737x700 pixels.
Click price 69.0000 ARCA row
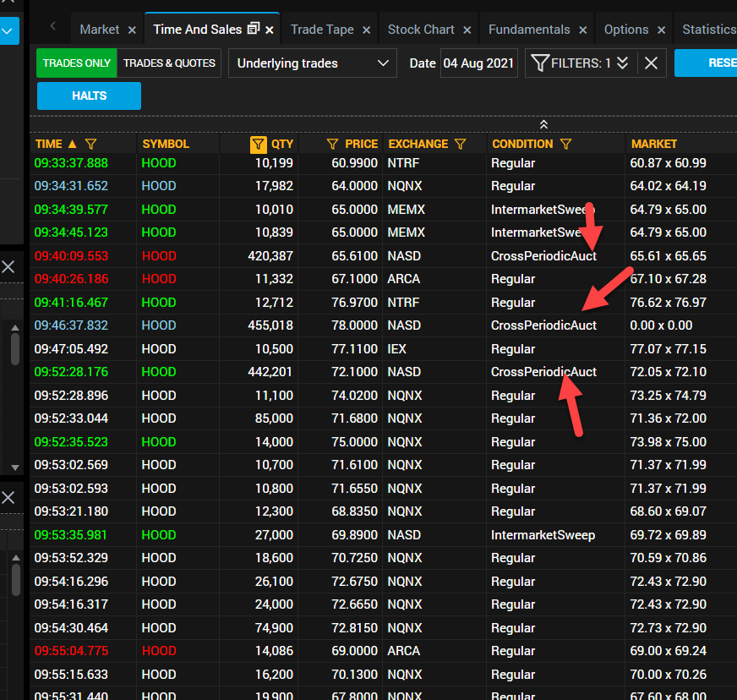(x=354, y=651)
